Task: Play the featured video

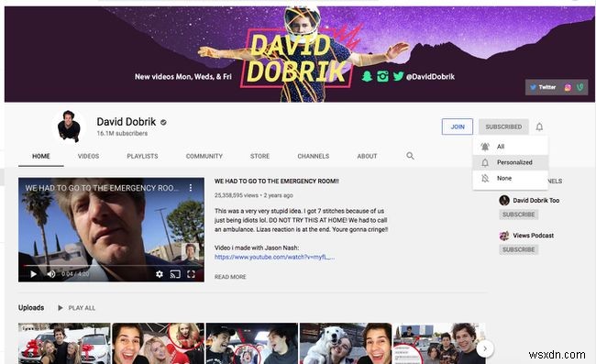Action: click(33, 274)
